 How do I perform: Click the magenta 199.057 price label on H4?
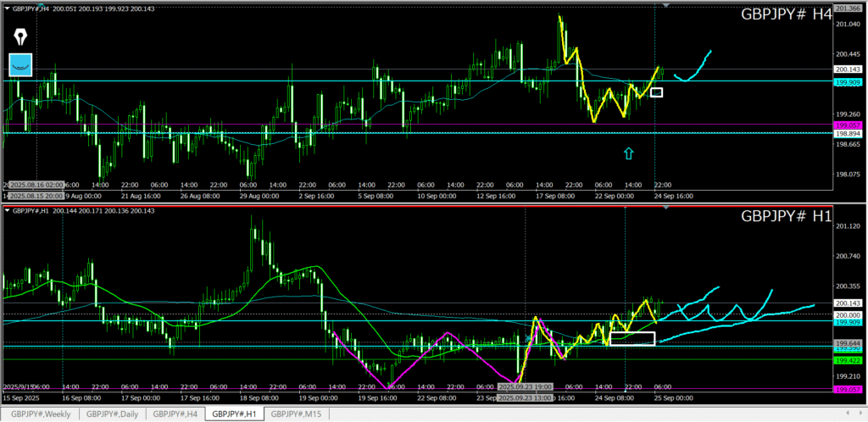(x=848, y=125)
